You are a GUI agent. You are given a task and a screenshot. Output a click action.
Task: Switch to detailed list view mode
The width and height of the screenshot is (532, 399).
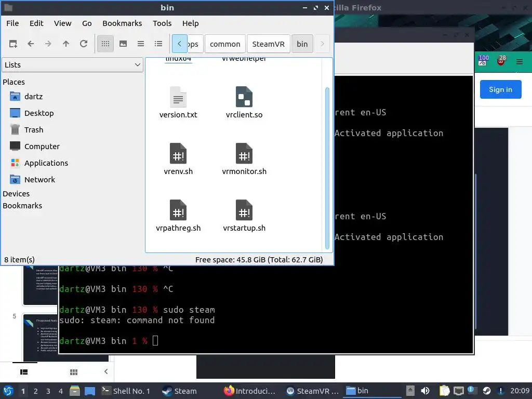(x=158, y=44)
